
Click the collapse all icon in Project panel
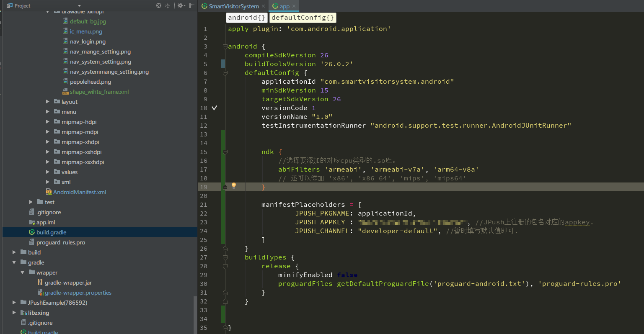[x=168, y=5]
